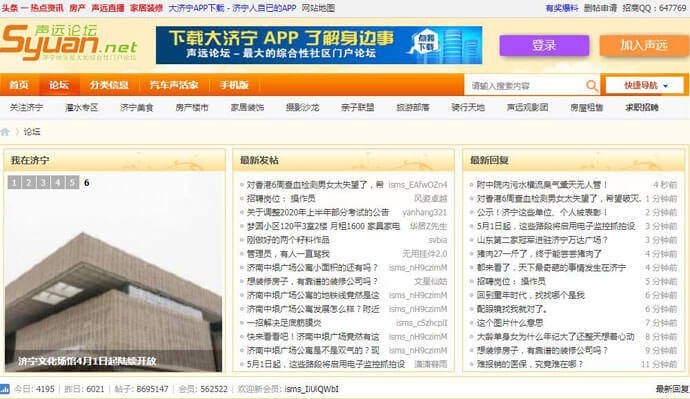Switch slideshow to slide 1
The image size is (690, 399).
click(x=14, y=182)
